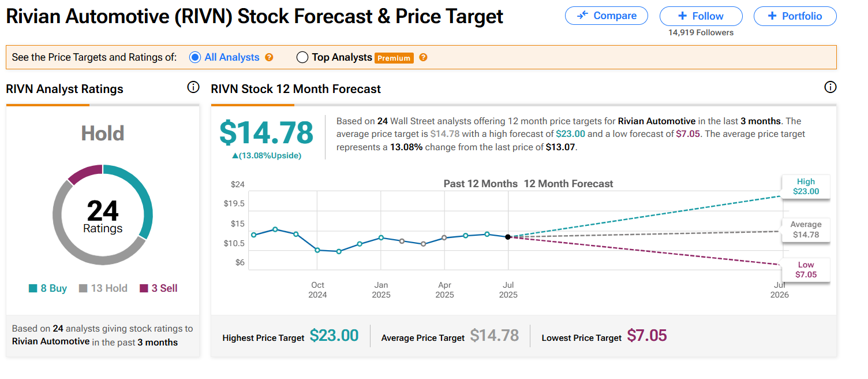
Task: Click the Past 12 Months chart label
Action: point(481,184)
